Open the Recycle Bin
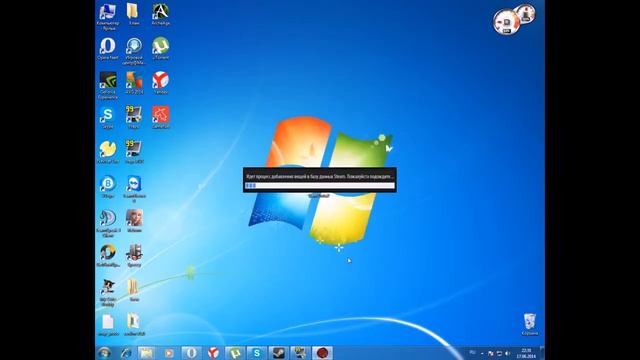Viewport: 640px width, 360px height. click(529, 324)
